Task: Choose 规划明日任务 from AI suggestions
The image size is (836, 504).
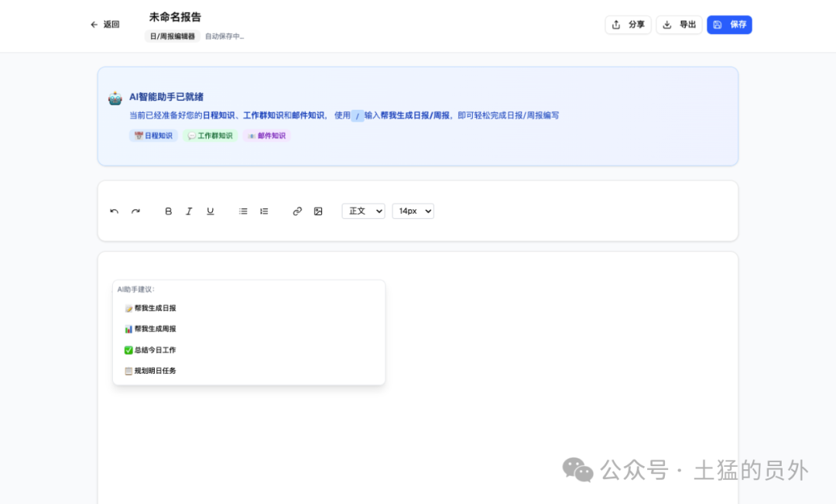Action: click(x=248, y=371)
